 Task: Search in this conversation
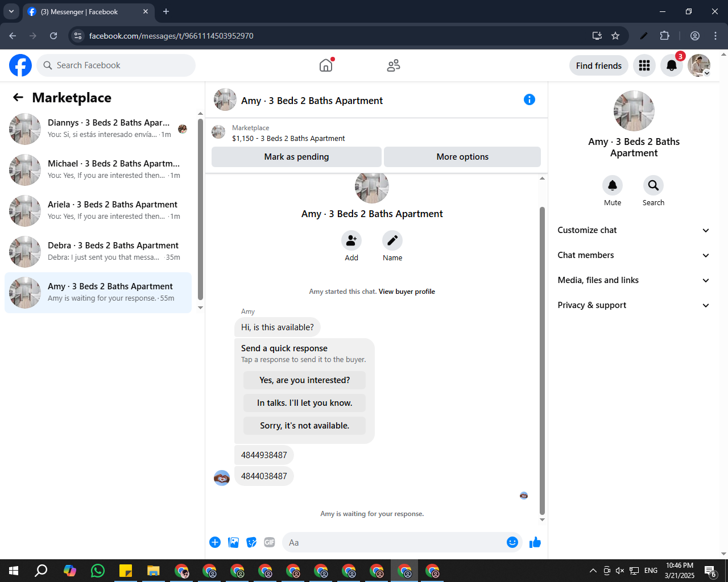coord(653,185)
